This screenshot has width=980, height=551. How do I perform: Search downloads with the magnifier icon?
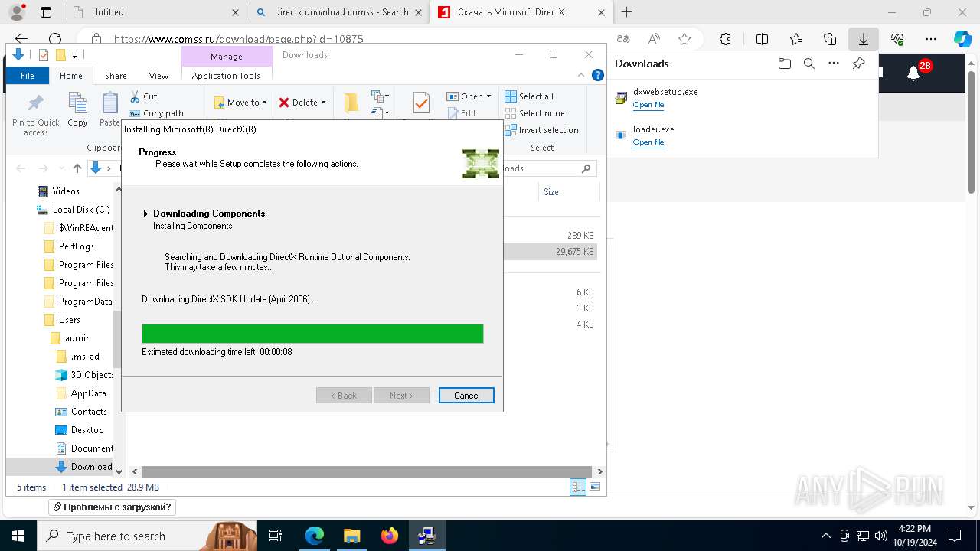(x=808, y=64)
